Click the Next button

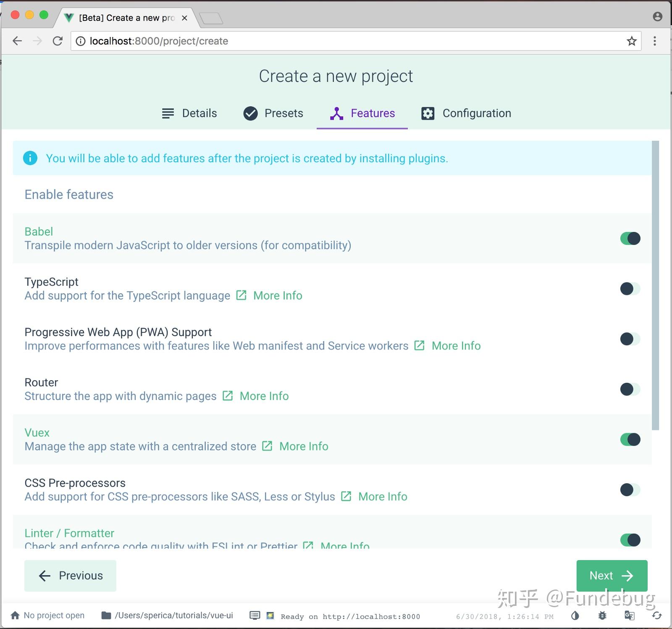tap(612, 576)
